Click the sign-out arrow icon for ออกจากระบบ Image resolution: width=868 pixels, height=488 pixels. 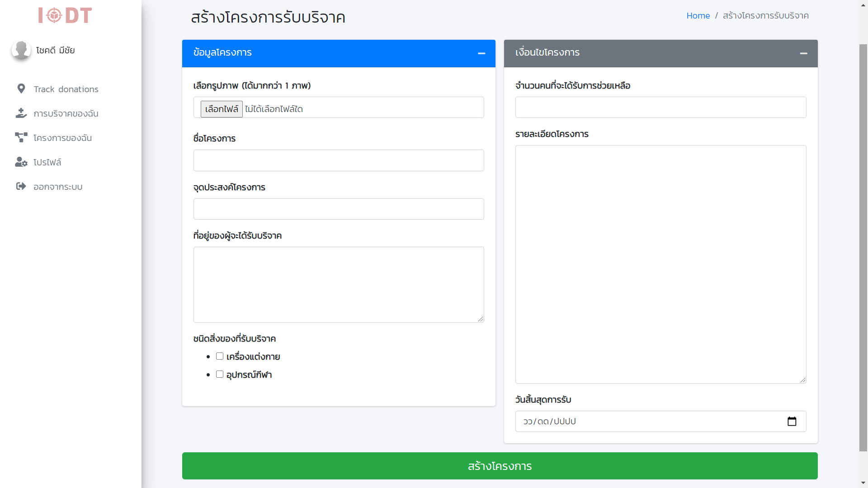[x=21, y=186]
